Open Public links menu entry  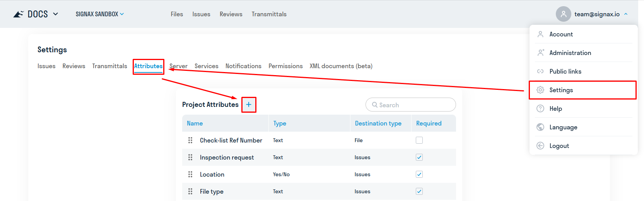click(583, 71)
